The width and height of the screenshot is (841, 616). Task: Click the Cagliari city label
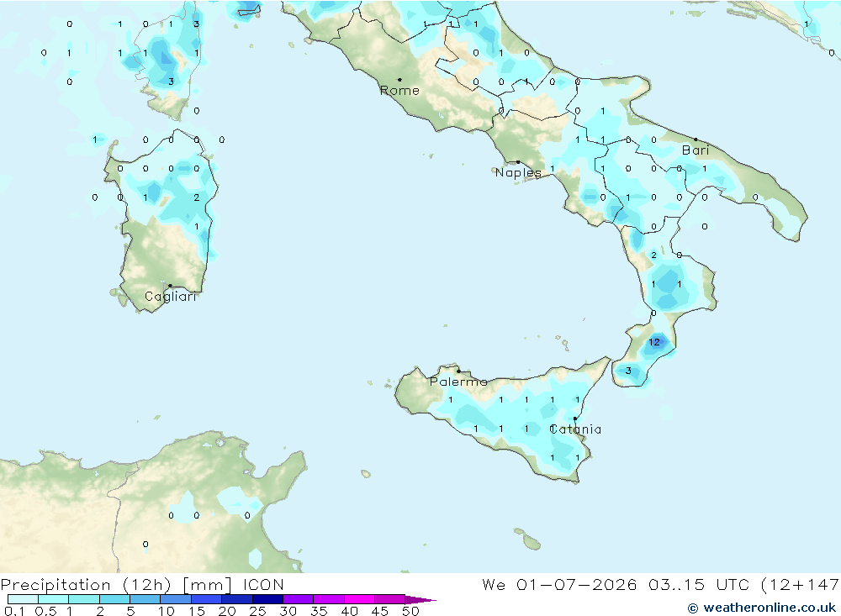[x=171, y=297]
